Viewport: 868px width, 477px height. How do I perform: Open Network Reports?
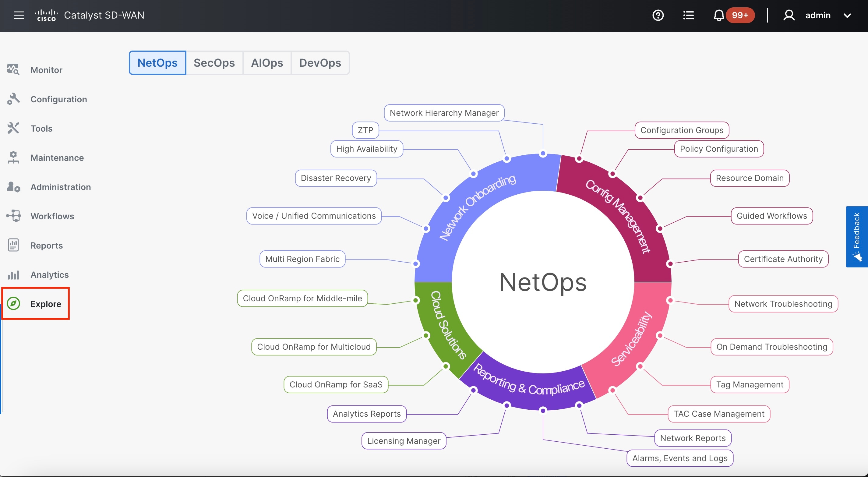(x=693, y=438)
